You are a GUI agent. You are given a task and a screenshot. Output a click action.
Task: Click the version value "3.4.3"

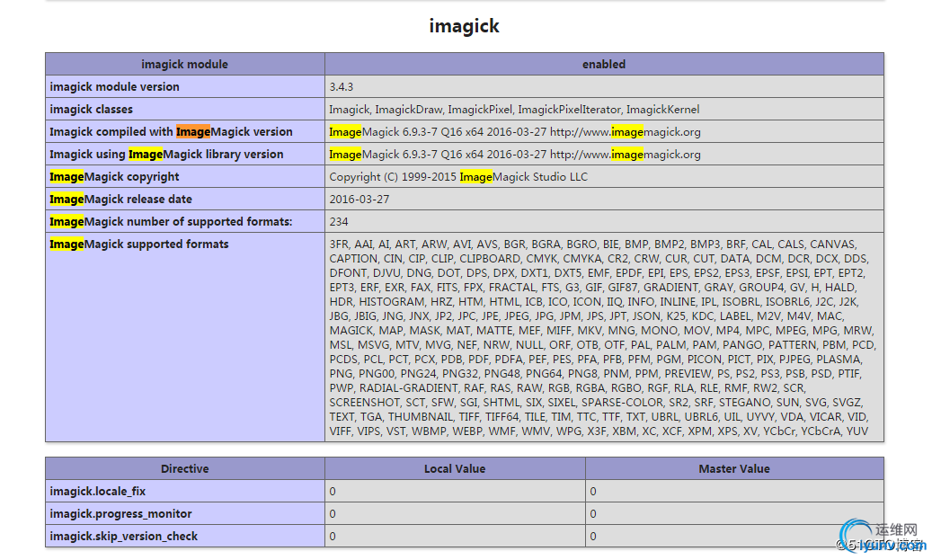[342, 87]
